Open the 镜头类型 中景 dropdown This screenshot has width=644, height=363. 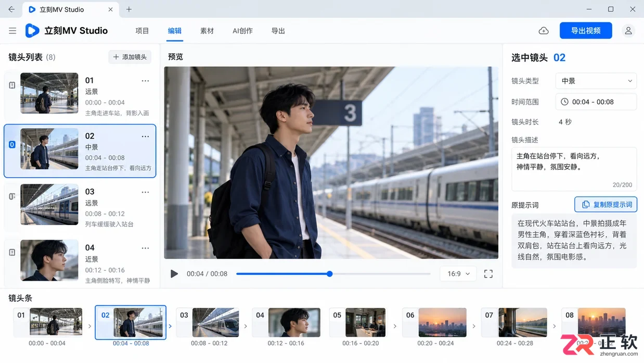(x=596, y=81)
